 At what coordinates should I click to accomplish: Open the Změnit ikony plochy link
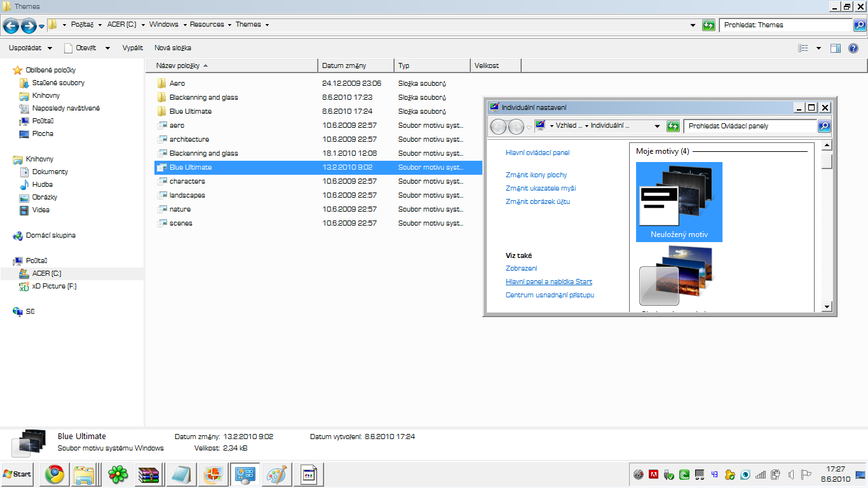coord(536,175)
